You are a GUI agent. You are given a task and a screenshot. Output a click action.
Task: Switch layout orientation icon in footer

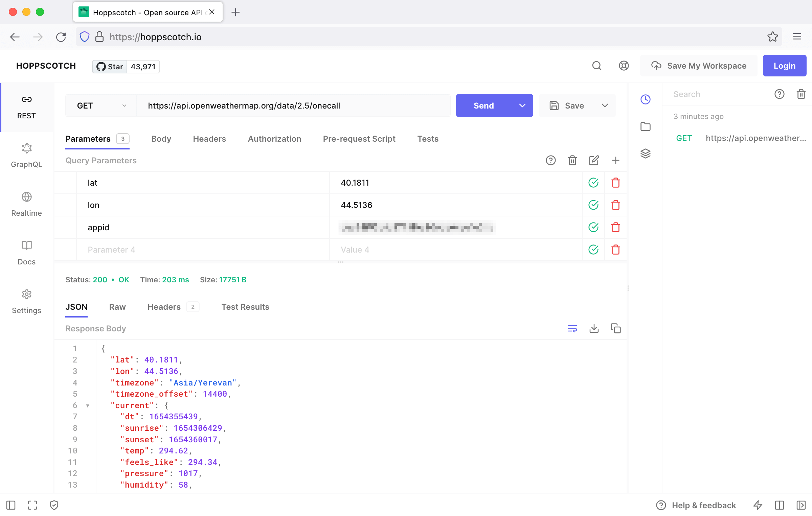coord(780,505)
